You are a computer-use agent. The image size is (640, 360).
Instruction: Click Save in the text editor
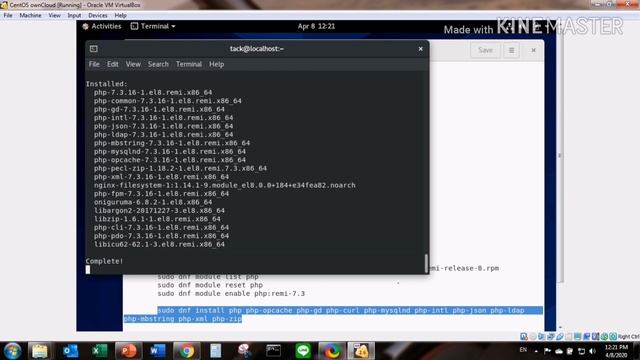[x=485, y=50]
